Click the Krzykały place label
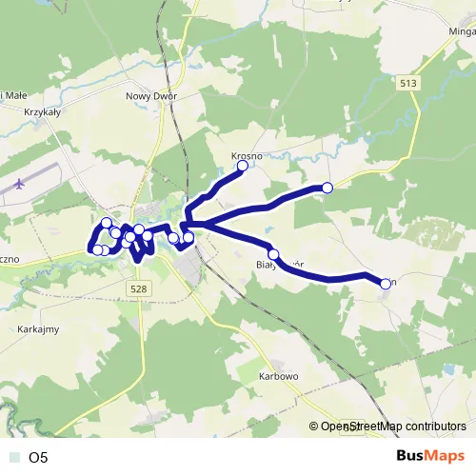Image resolution: width=476 pixels, height=476 pixels. point(43,112)
